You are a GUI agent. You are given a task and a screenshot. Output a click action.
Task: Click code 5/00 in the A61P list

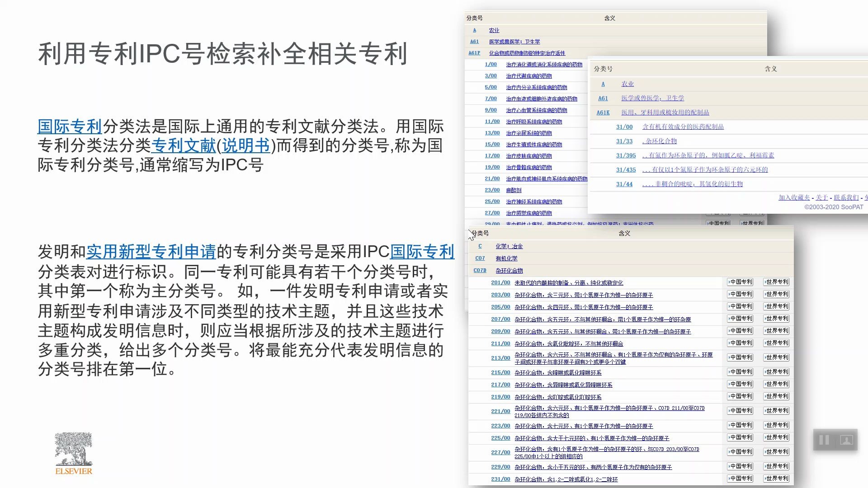491,87
